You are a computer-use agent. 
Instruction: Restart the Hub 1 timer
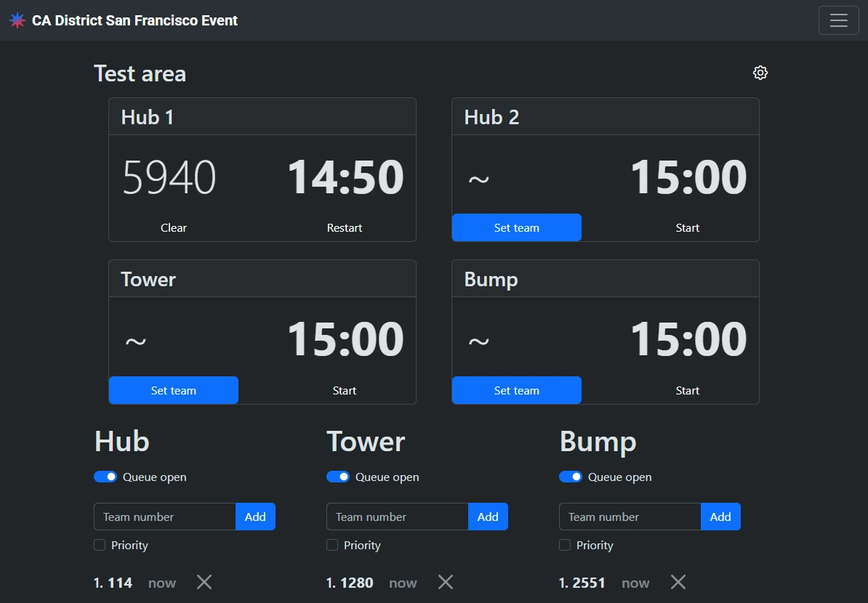345,227
